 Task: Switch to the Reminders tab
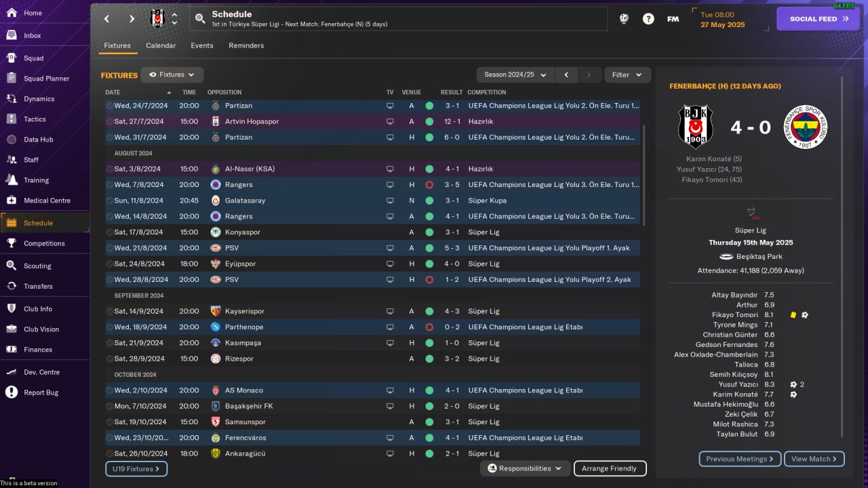pyautogui.click(x=246, y=45)
